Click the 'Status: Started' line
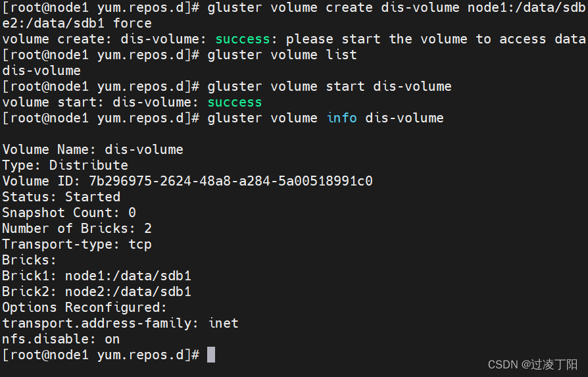Image resolution: width=588 pixels, height=377 pixels. [61, 197]
